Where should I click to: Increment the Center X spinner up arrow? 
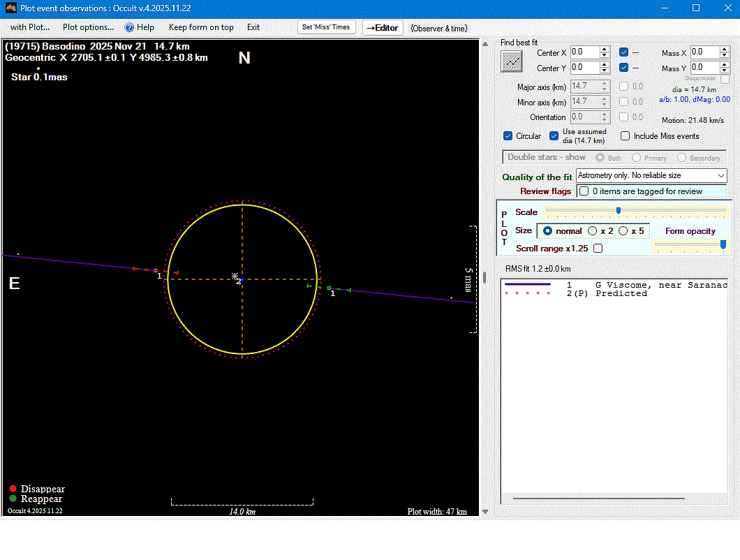(x=605, y=50)
